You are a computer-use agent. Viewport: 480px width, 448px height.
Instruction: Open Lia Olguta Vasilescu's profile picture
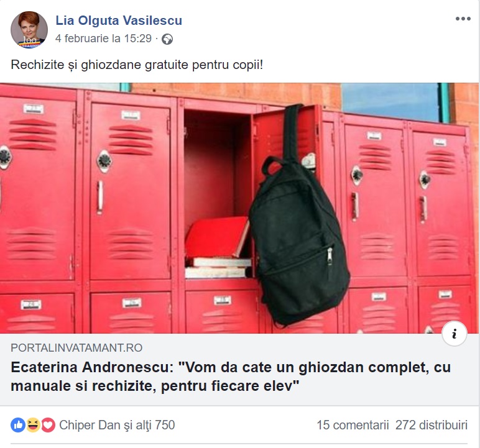[29, 30]
